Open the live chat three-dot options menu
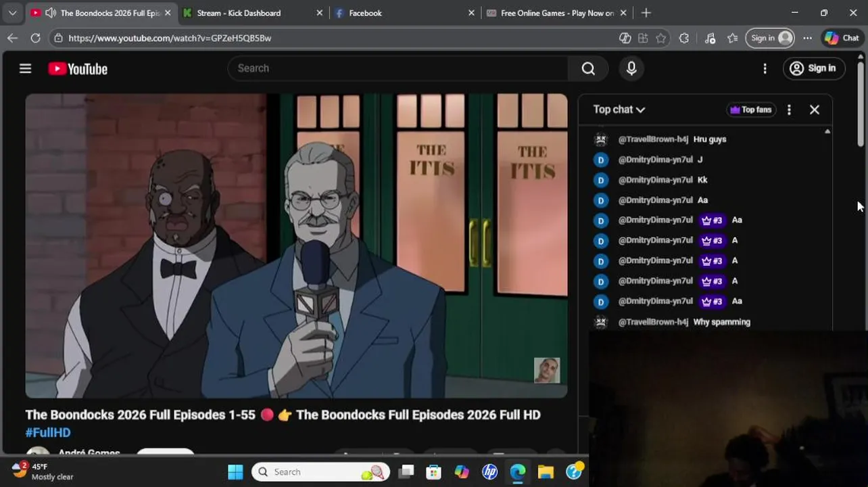 tap(789, 110)
